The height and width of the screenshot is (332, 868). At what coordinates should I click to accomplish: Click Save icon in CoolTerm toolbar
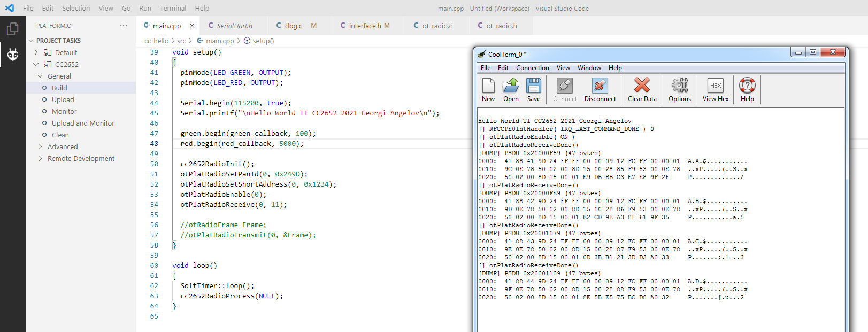coord(534,89)
